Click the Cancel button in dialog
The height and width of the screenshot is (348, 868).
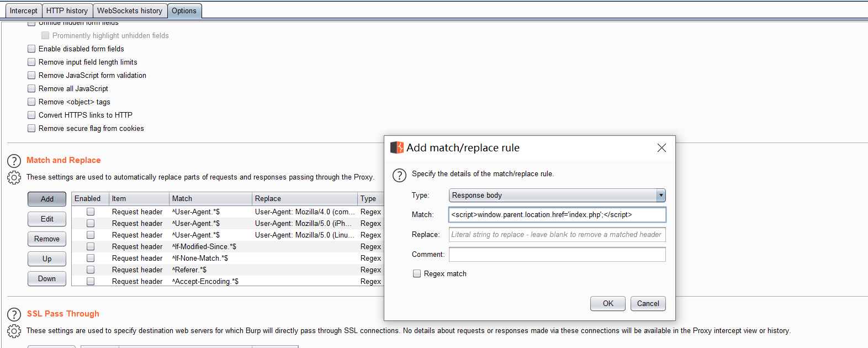coord(648,303)
